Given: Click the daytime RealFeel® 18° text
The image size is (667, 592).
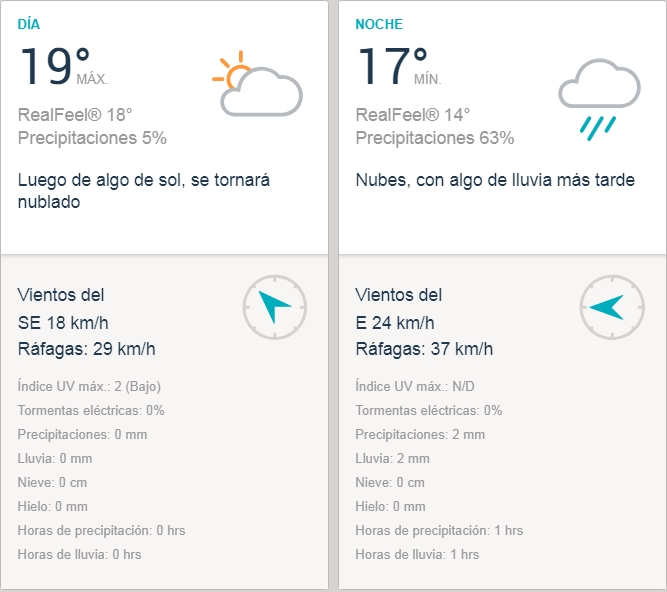Looking at the screenshot, I should pyautogui.click(x=75, y=114).
